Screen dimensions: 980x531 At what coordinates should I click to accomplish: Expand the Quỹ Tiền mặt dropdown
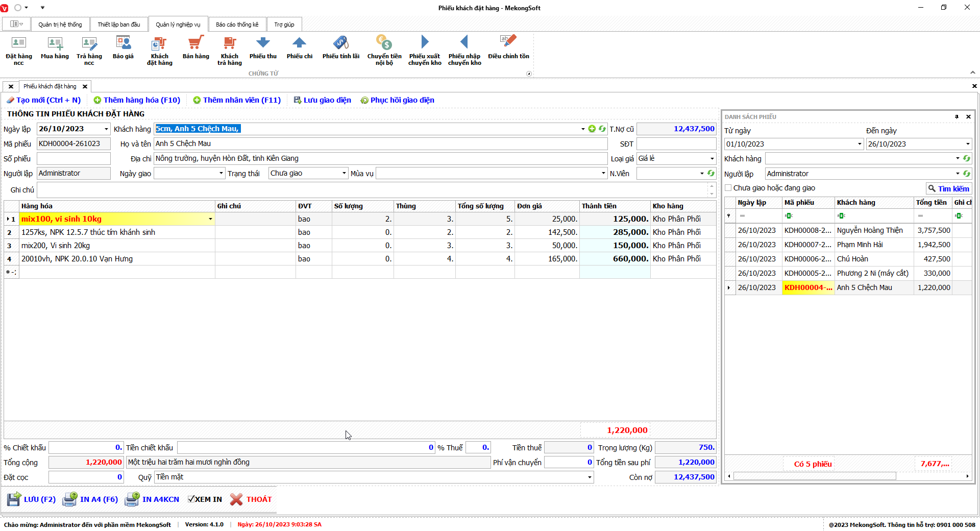click(x=590, y=477)
